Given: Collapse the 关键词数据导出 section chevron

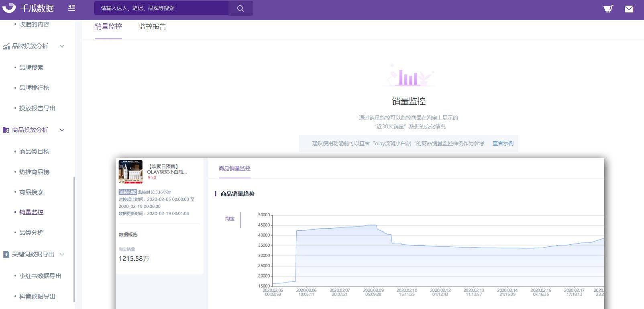Looking at the screenshot, I should 62,254.
